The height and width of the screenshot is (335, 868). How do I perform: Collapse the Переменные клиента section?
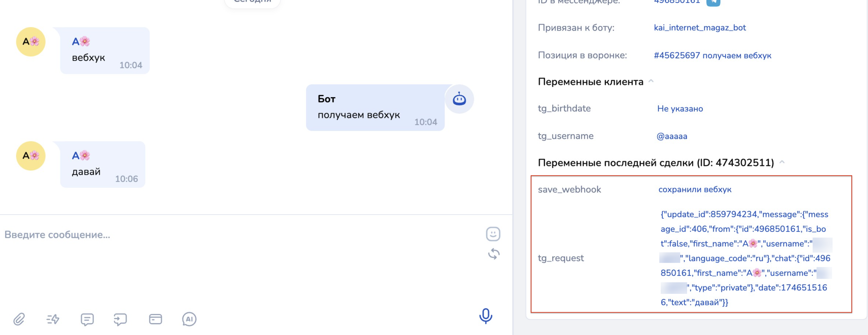click(651, 81)
